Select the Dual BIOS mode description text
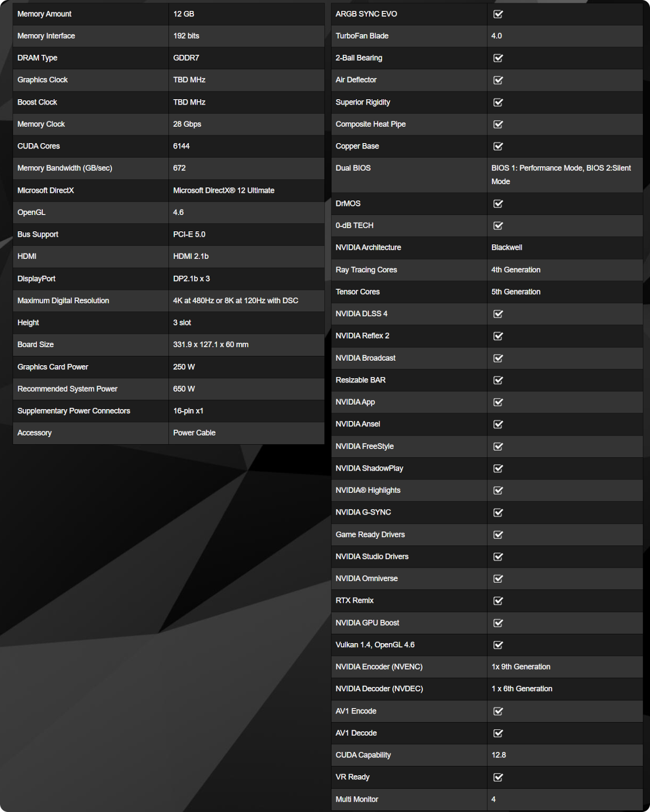650x812 pixels. (561, 174)
